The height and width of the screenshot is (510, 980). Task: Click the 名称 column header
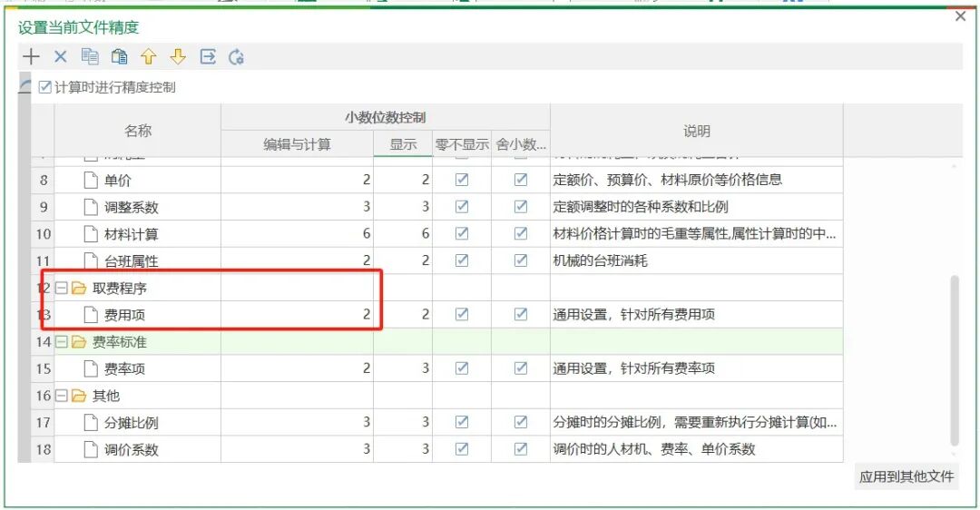pos(138,131)
